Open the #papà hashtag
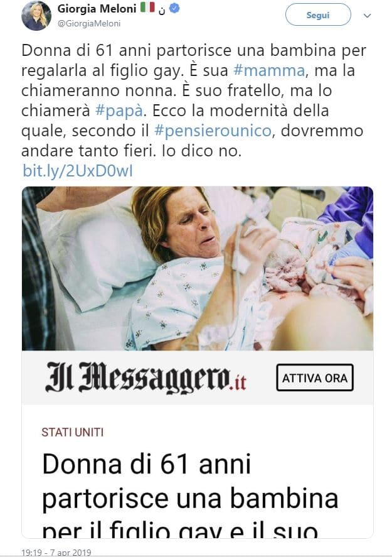Image resolution: width=392 pixels, height=557 pixels. [119, 111]
